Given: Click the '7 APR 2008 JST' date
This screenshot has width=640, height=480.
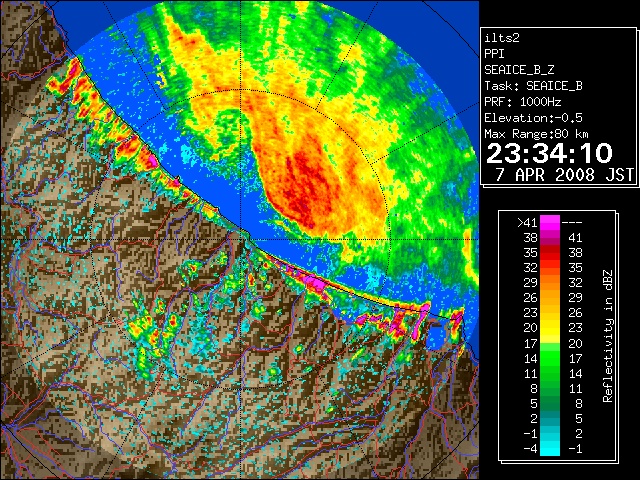Looking at the screenshot, I should (564, 174).
